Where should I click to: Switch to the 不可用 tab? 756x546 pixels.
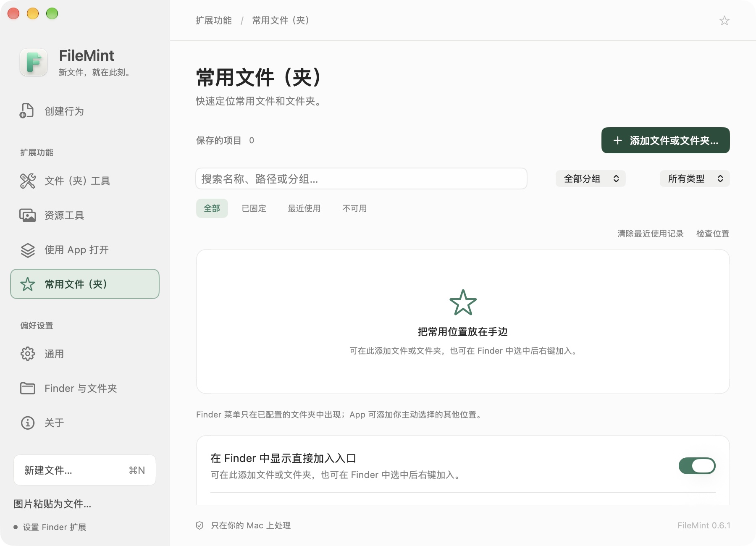tap(354, 208)
